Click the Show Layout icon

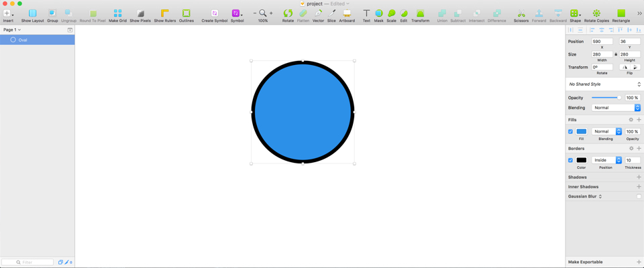pos(32,13)
